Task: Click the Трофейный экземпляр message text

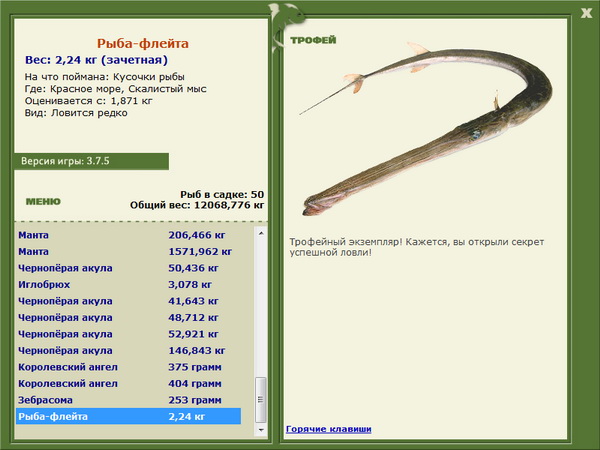Action: (x=417, y=247)
